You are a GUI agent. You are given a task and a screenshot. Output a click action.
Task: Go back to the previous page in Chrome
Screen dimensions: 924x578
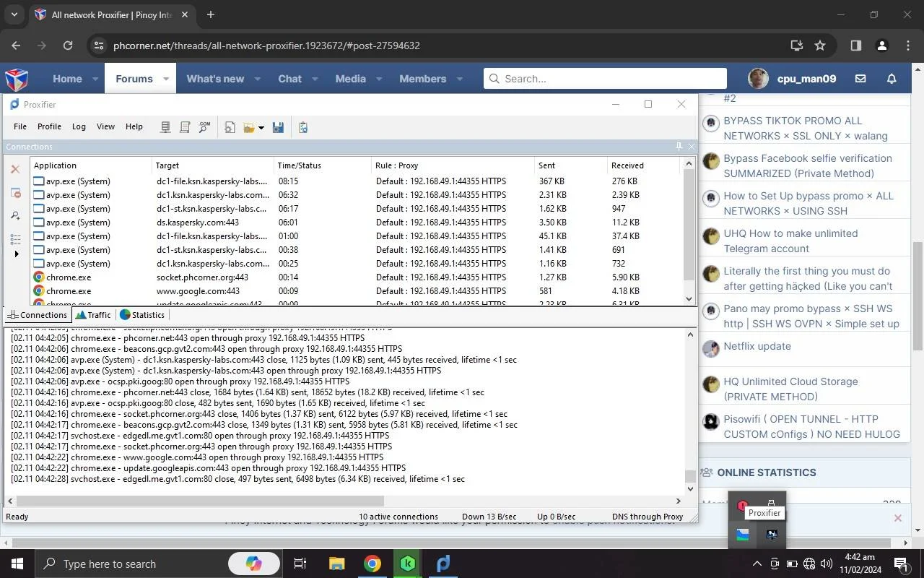pos(16,46)
